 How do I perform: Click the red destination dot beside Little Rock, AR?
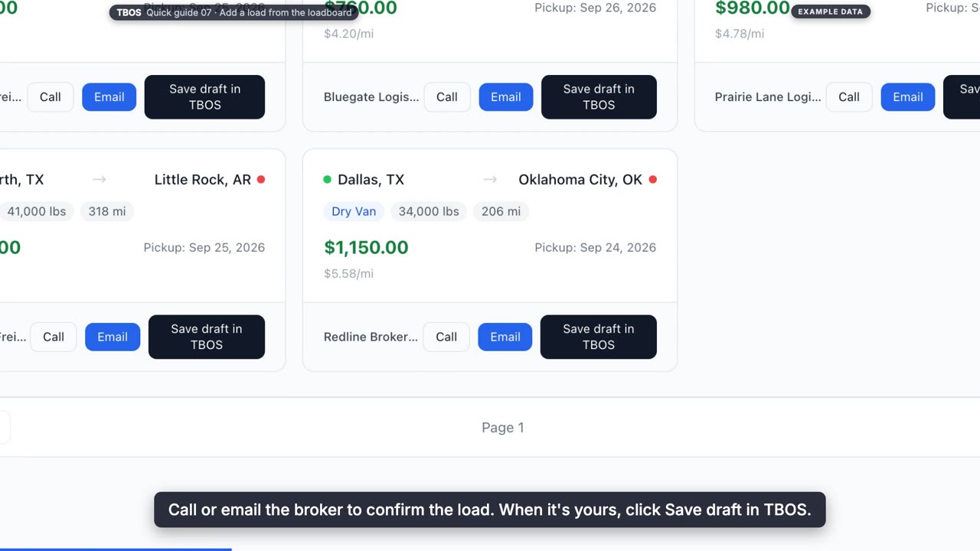tap(261, 180)
